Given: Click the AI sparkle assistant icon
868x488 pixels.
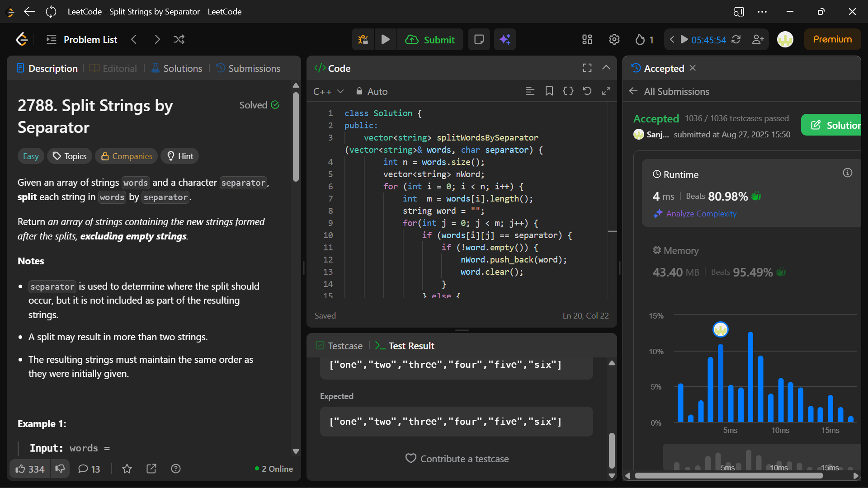Looking at the screenshot, I should pos(505,40).
